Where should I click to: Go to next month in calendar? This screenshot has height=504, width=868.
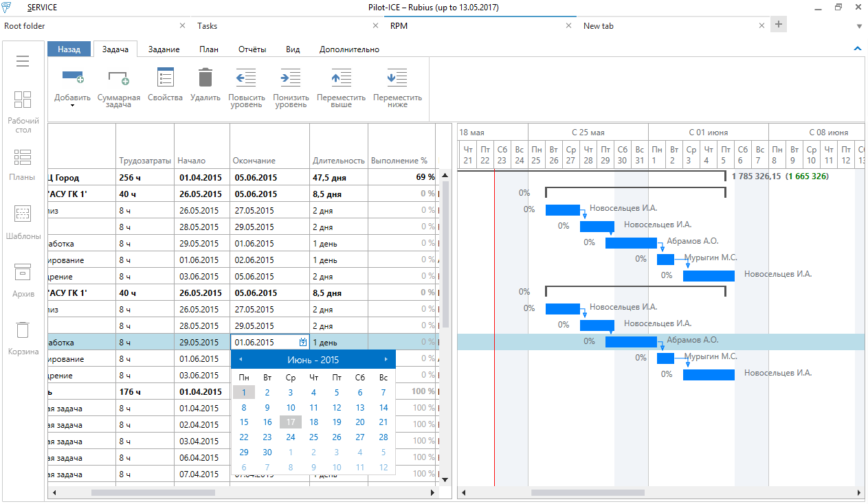[386, 360]
